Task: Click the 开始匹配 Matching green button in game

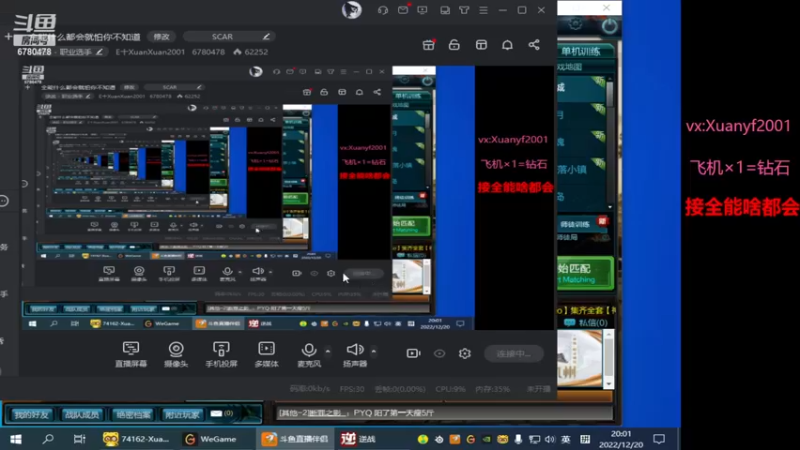Action: tap(585, 273)
